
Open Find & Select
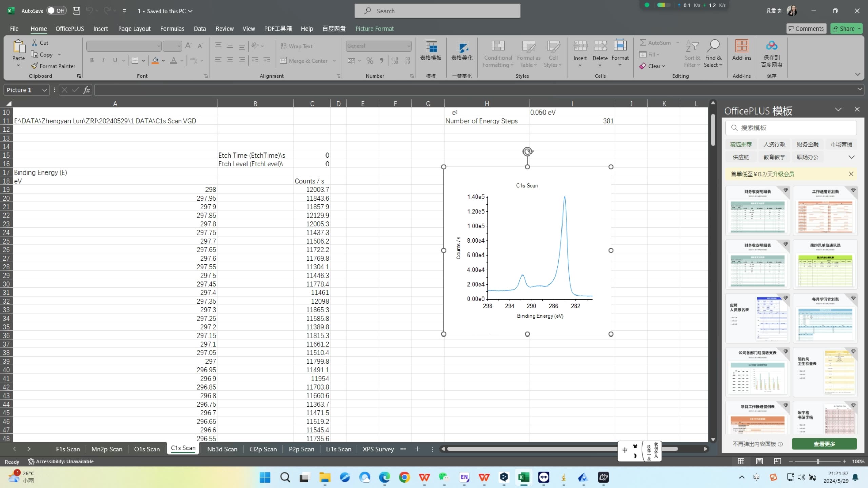pyautogui.click(x=713, y=54)
